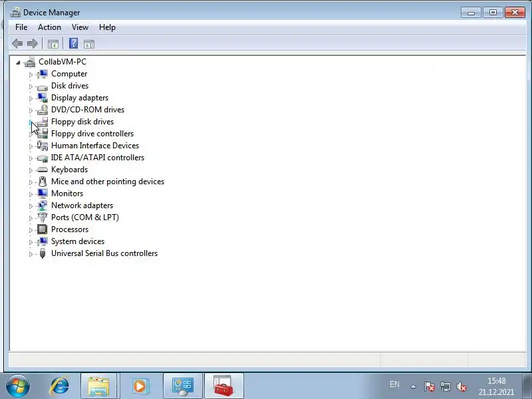This screenshot has height=399, width=532.
Task: Expand the System devices arrow
Action: coord(31,242)
